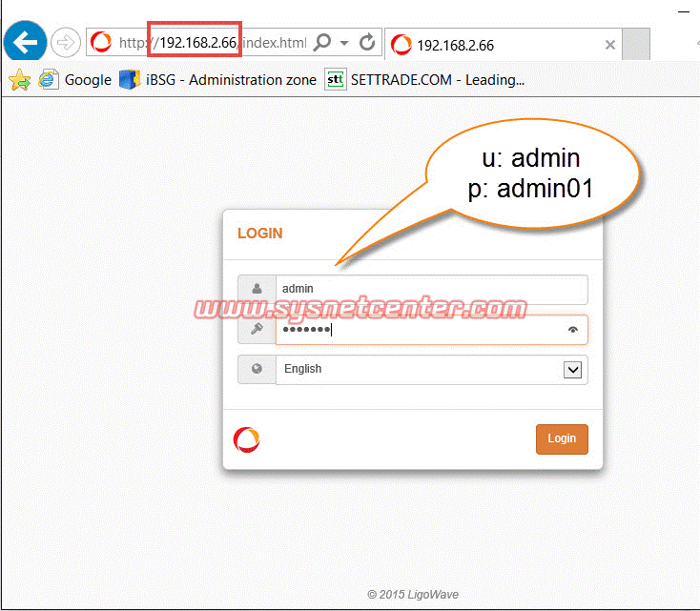Click the URL text in the address bar
Screen dimensions: 700x611
212,43
